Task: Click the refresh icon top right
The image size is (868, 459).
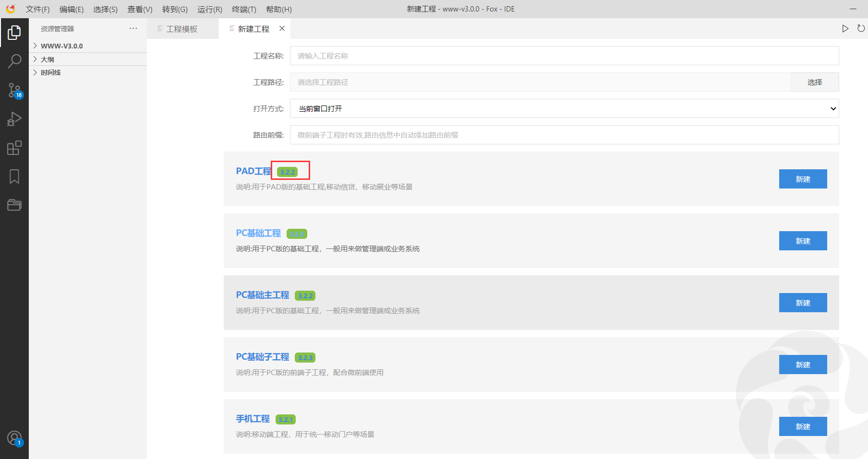Action: (x=861, y=29)
